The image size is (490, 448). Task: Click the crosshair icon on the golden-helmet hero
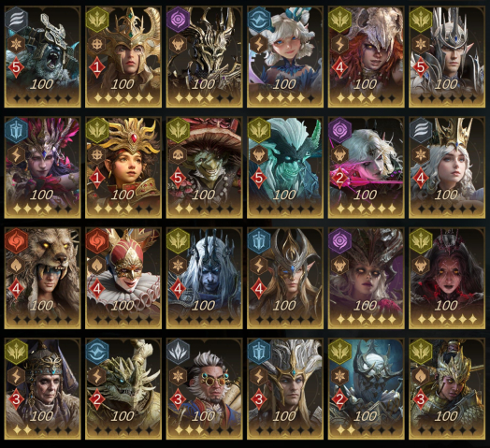click(97, 44)
